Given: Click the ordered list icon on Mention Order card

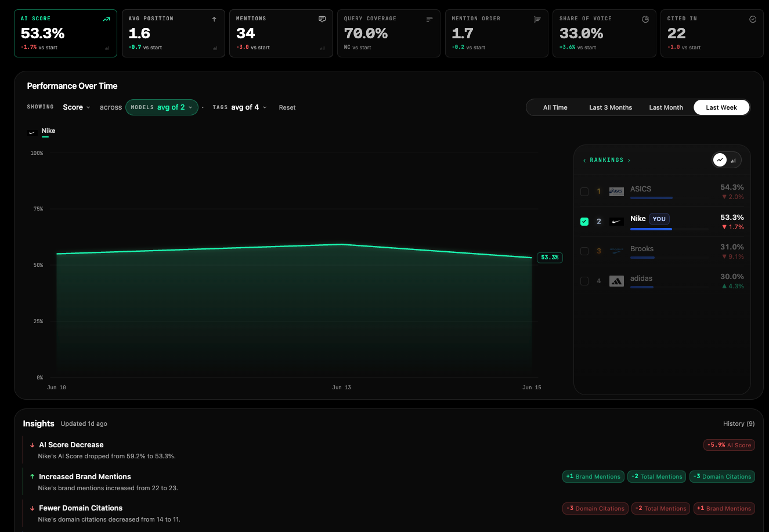Looking at the screenshot, I should [x=537, y=19].
